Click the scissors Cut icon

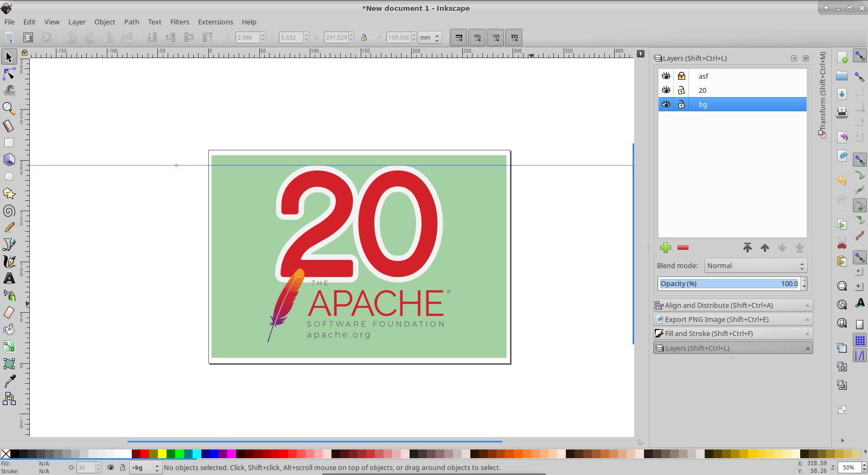tap(842, 243)
